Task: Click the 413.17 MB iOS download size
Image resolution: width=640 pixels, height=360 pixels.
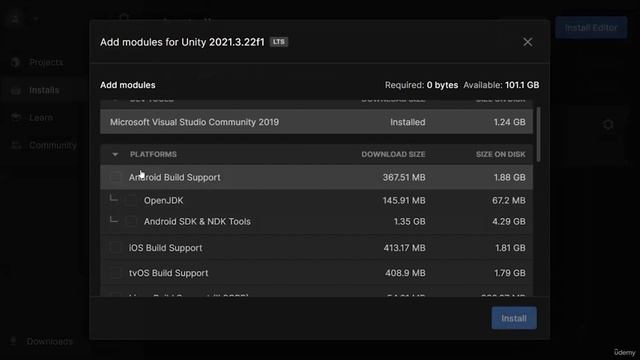Action: click(x=404, y=248)
